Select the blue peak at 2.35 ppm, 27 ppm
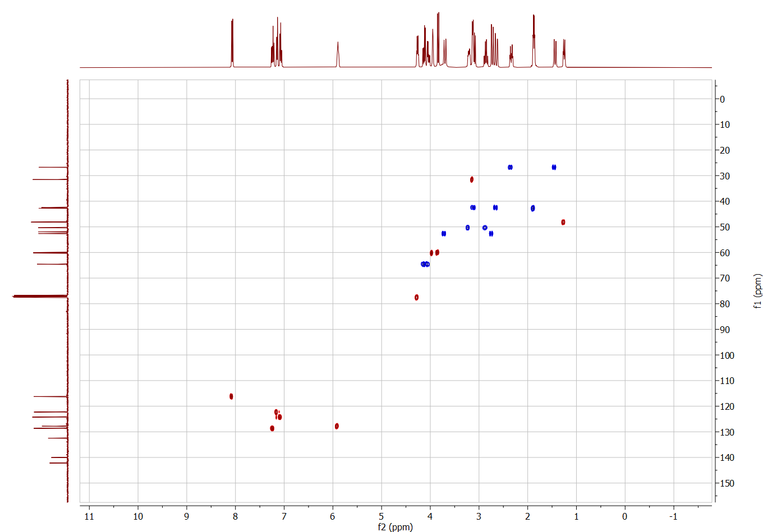 click(510, 168)
